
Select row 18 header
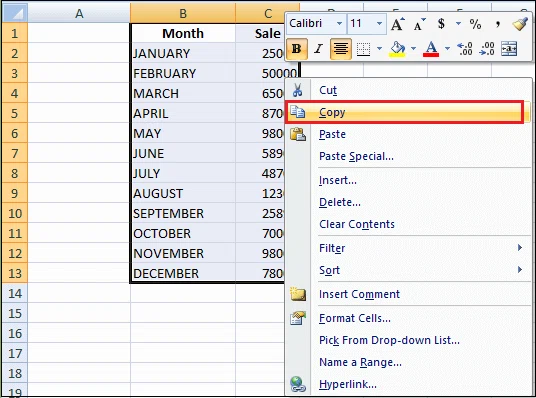[x=15, y=373]
